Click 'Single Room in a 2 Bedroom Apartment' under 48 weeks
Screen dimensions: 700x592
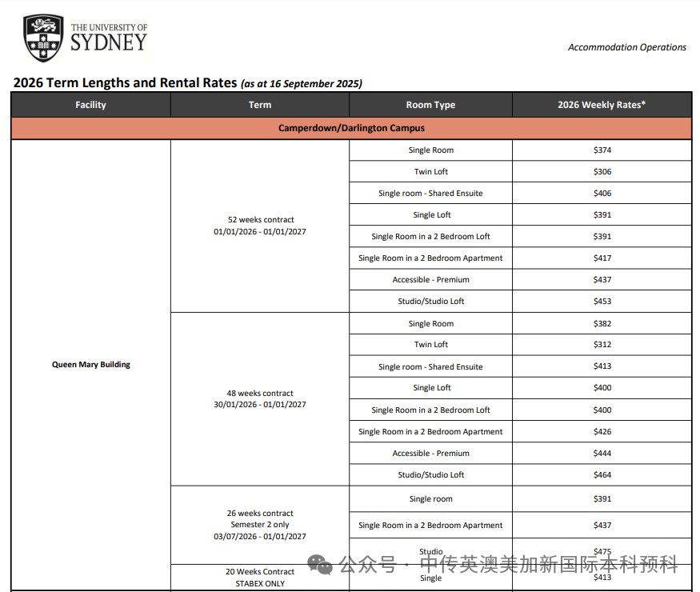(x=430, y=432)
